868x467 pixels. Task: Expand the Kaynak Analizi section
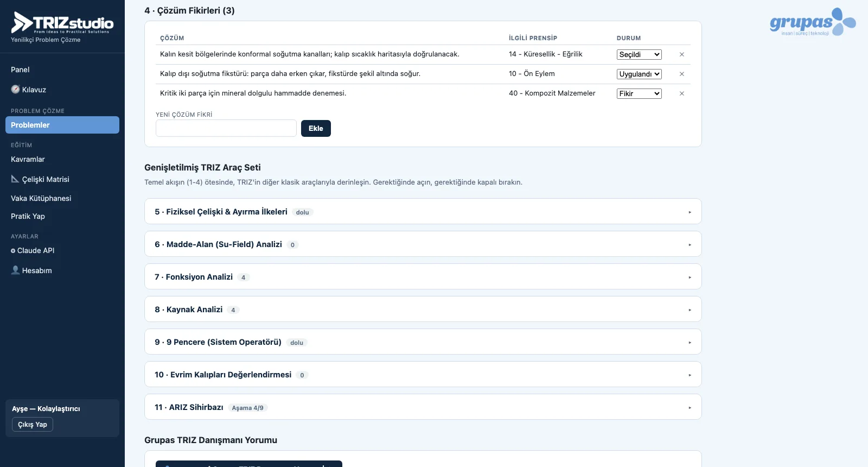[423, 309]
